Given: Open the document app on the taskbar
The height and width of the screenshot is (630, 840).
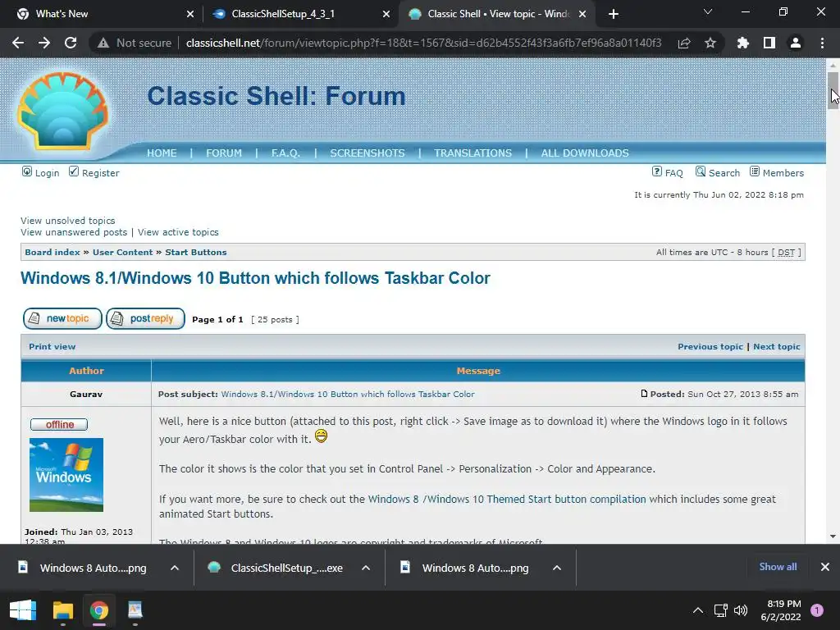Looking at the screenshot, I should 135,610.
